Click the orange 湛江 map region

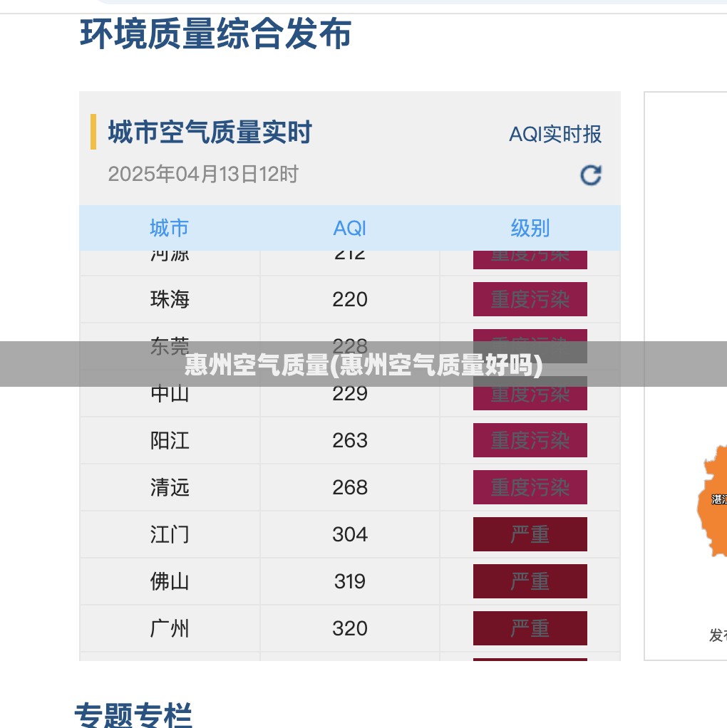click(713, 501)
